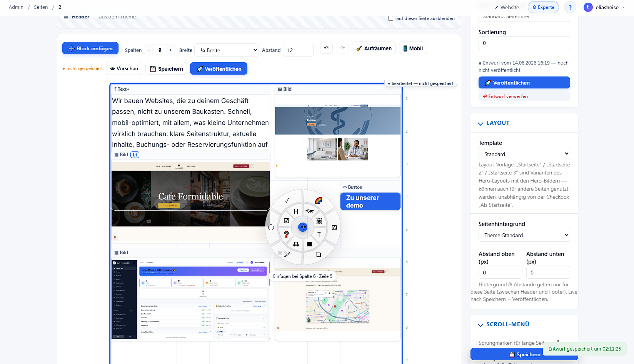Select the picture frame icon in radial menu
634x364 pixels.
click(x=319, y=221)
